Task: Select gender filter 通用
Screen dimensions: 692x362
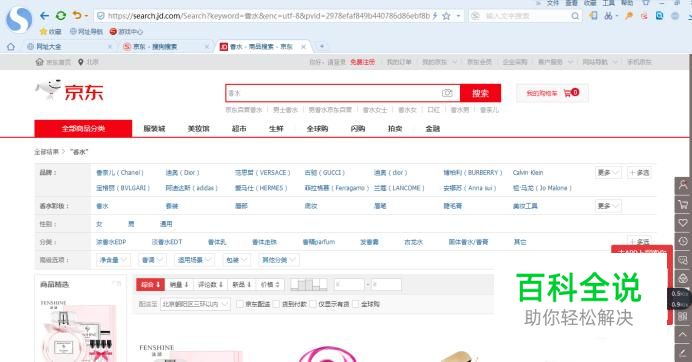Action: 166,224
